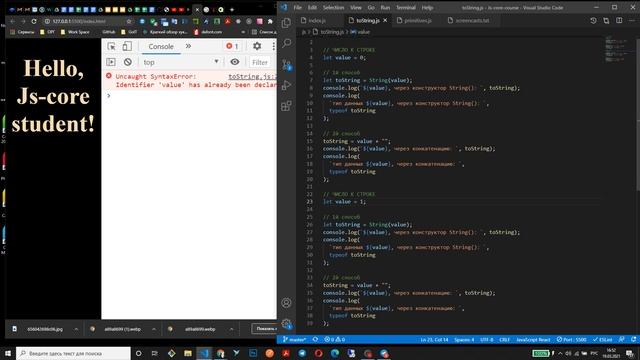Open VS Code Explorer sidebar icon

tap(287, 23)
